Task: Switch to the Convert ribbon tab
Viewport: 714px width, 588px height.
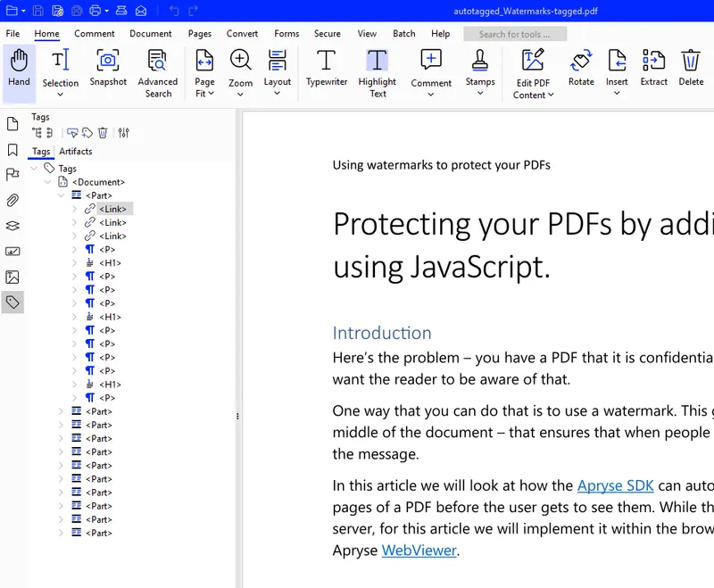Action: point(242,34)
